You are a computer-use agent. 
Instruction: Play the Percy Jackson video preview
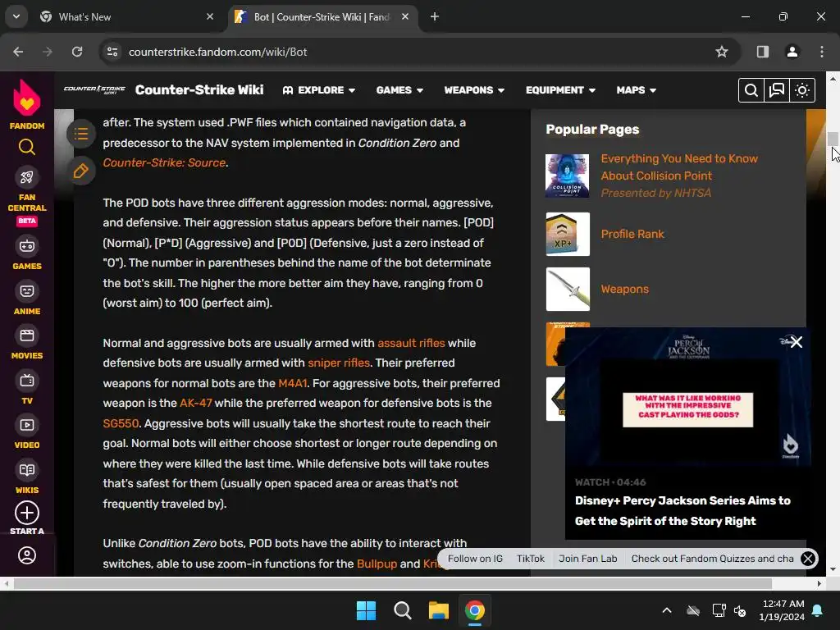tap(688, 397)
